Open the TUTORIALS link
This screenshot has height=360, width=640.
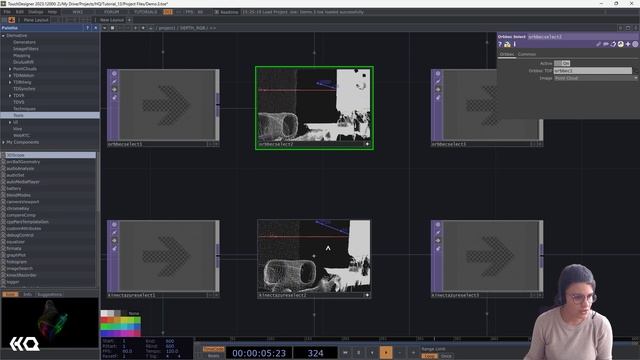point(146,12)
